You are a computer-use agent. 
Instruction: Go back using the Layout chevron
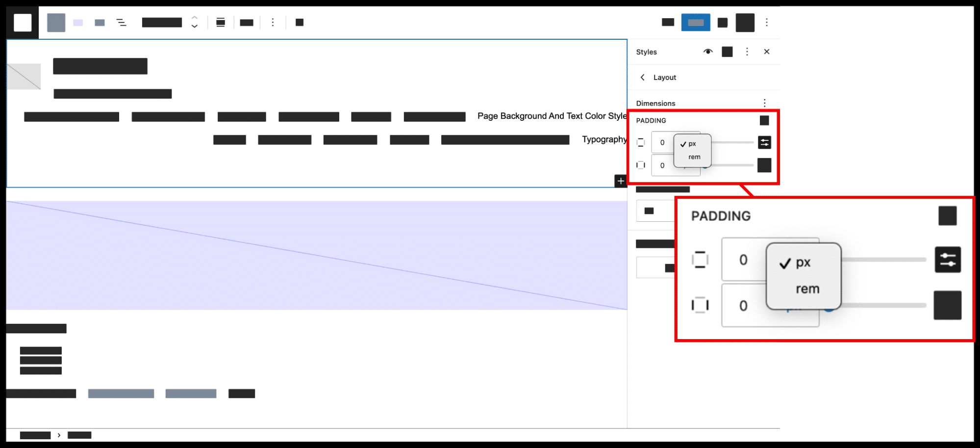tap(643, 78)
